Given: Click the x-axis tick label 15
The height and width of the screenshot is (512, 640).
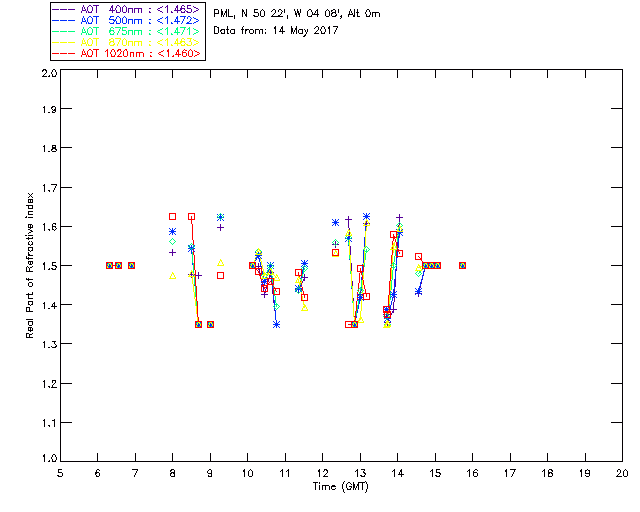Looking at the screenshot, I should click(x=435, y=473).
